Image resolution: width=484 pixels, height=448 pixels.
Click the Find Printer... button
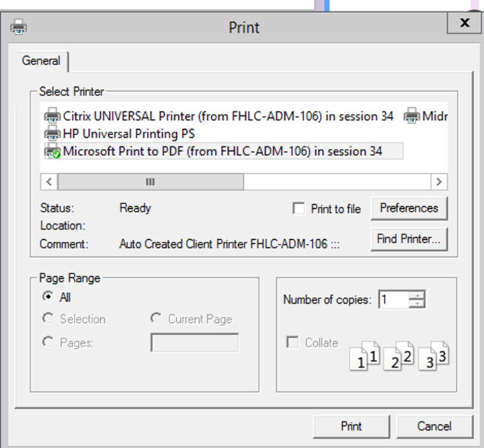coord(409,239)
